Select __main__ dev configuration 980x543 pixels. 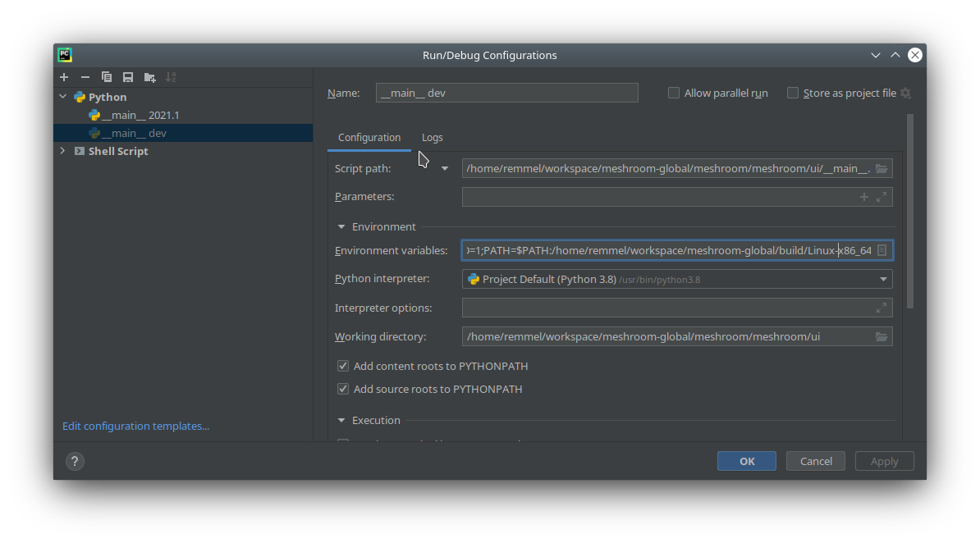click(x=134, y=133)
